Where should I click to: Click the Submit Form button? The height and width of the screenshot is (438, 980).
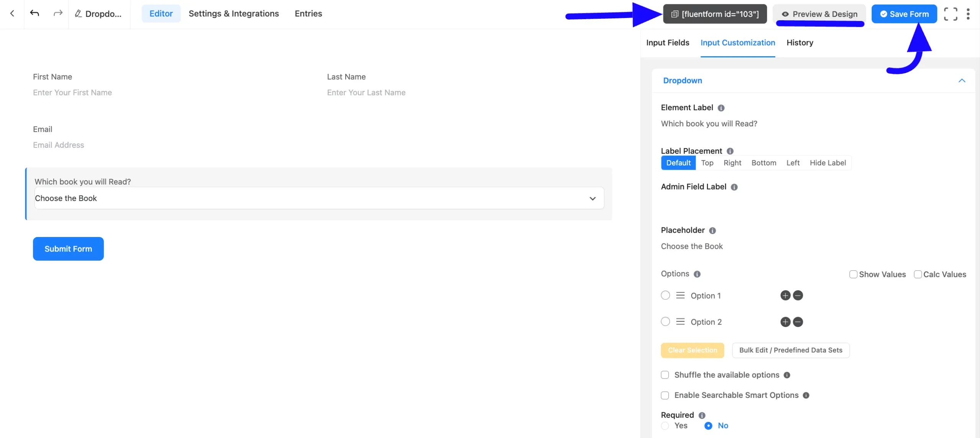pyautogui.click(x=68, y=249)
